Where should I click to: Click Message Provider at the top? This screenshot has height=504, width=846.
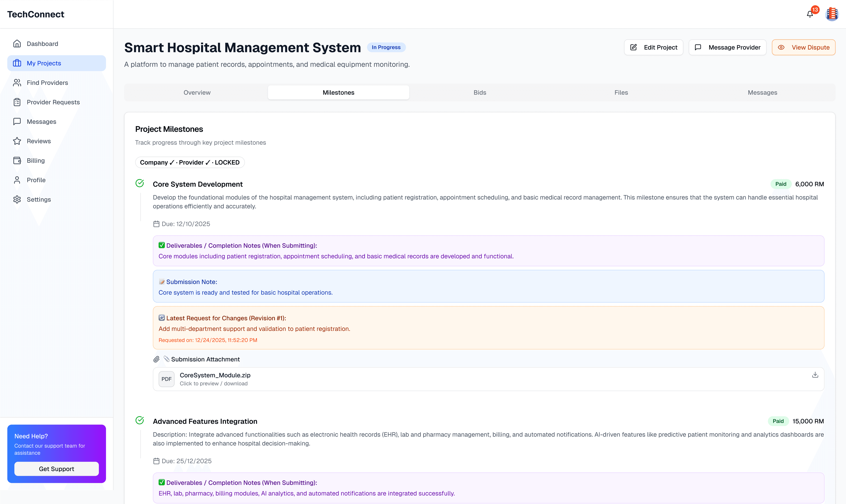[x=727, y=47]
